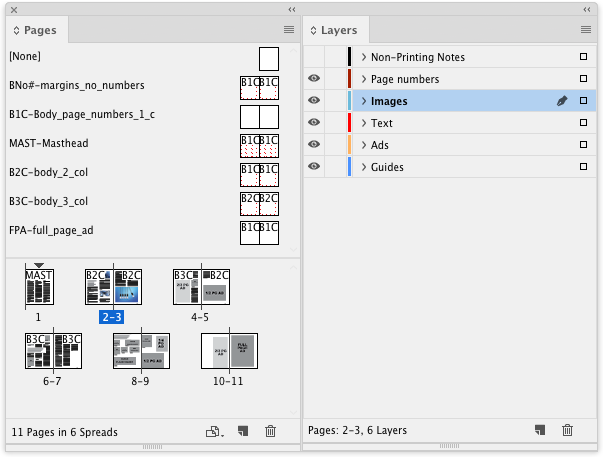Toggle lock box for Images layer
Screen dimensions: 603x459
click(x=336, y=101)
